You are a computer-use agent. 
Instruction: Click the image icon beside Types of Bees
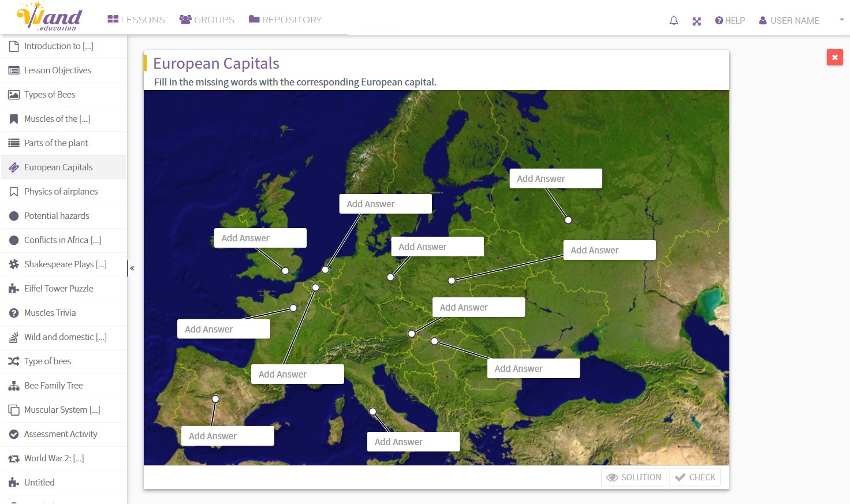pyautogui.click(x=14, y=95)
